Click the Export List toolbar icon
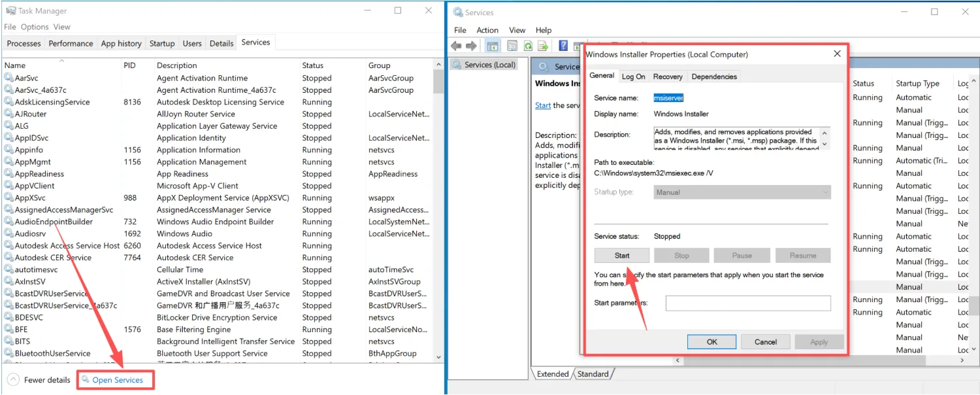Image resolution: width=980 pixels, height=395 pixels. click(542, 46)
